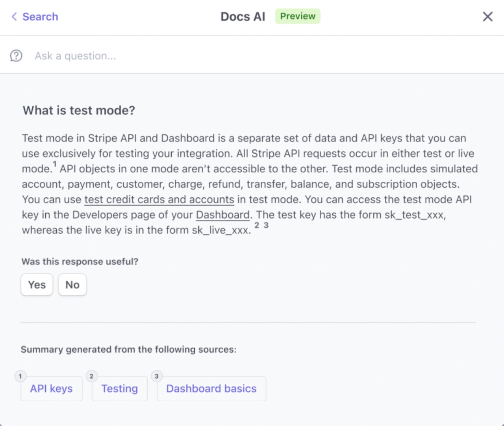Screen dimensions: 504x426
Task: Click footnote superscript 1 after 'mode'
Action: coord(54,164)
